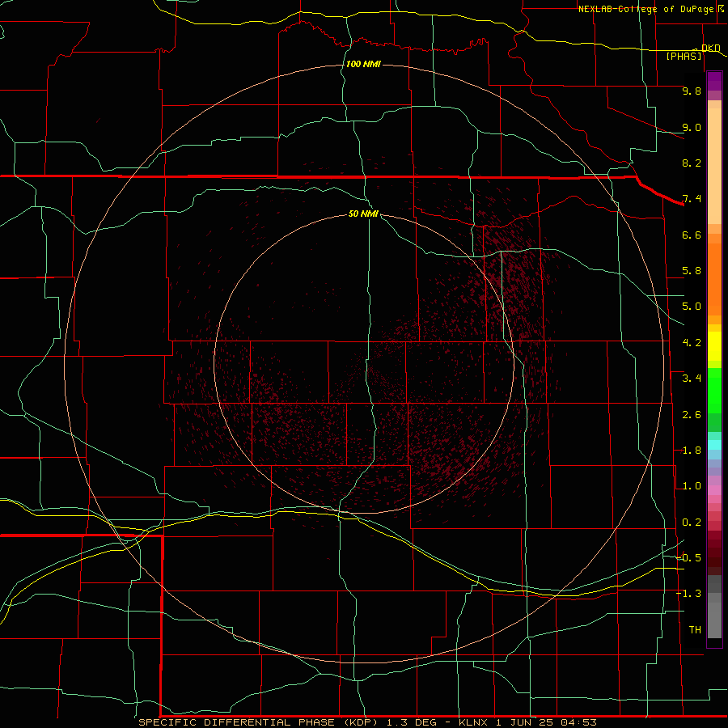This screenshot has width=728, height=728.
Task: Click the 2.6 scale value
Action: tap(692, 415)
